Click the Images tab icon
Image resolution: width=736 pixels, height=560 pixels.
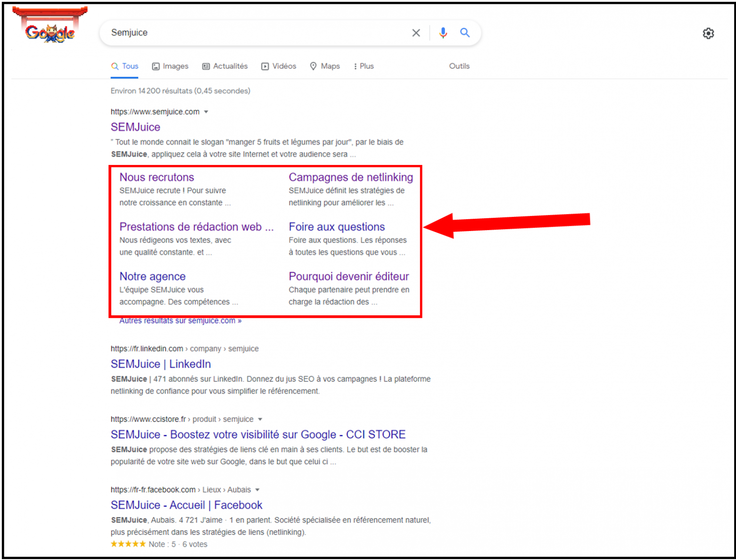(x=156, y=66)
